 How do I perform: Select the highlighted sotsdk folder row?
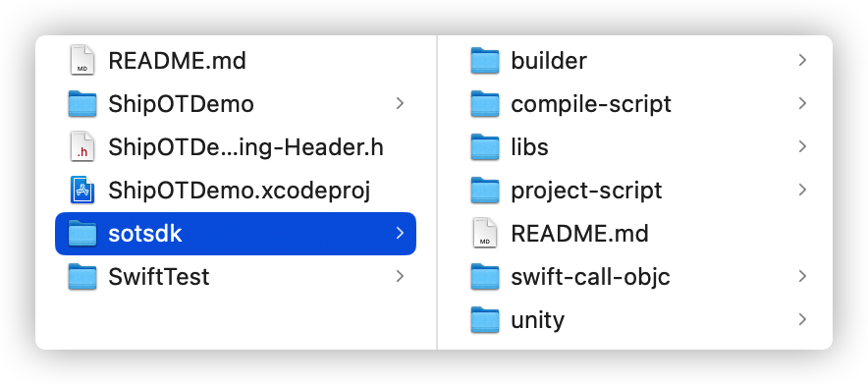tap(236, 234)
